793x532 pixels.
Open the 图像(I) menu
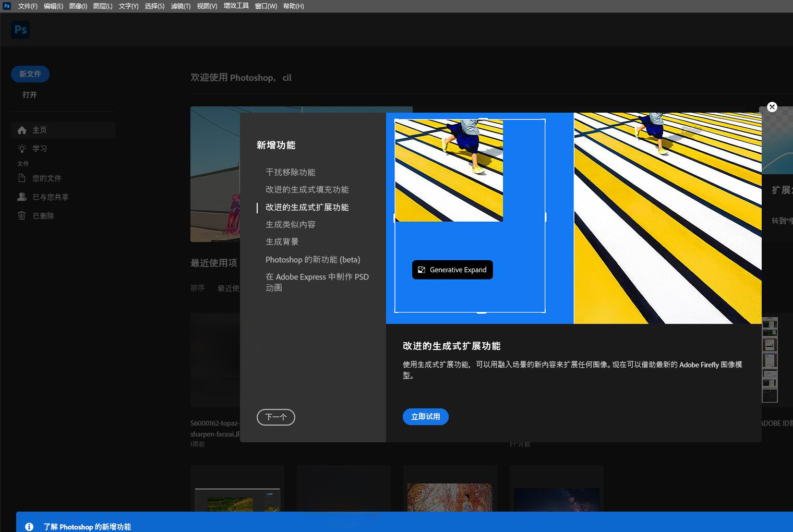(78, 6)
